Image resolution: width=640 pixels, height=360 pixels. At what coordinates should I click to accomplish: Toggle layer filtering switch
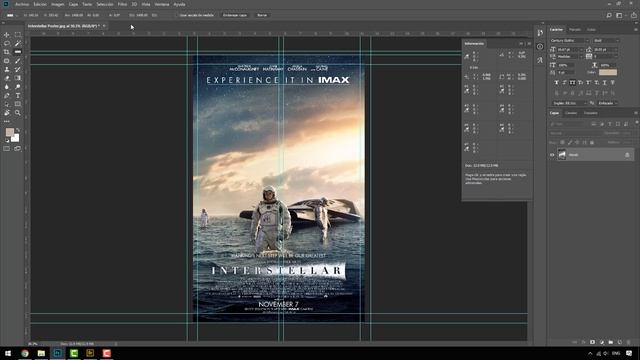636,123
